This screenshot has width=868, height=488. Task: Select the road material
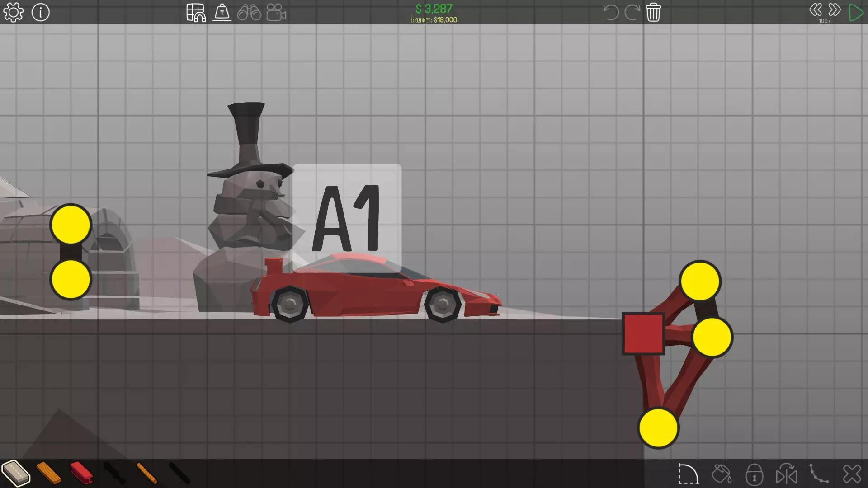(x=16, y=473)
